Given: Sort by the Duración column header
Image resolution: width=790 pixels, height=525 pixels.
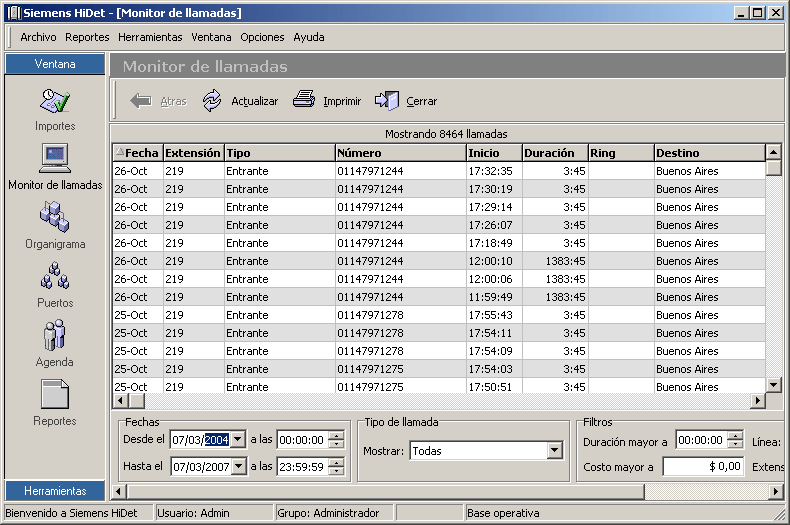Looking at the screenshot, I should pyautogui.click(x=555, y=153).
